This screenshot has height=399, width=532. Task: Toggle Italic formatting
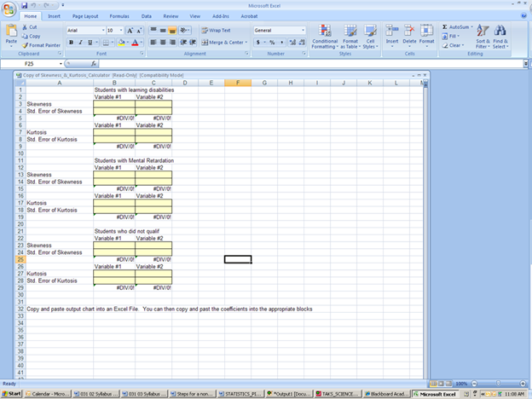pos(81,42)
